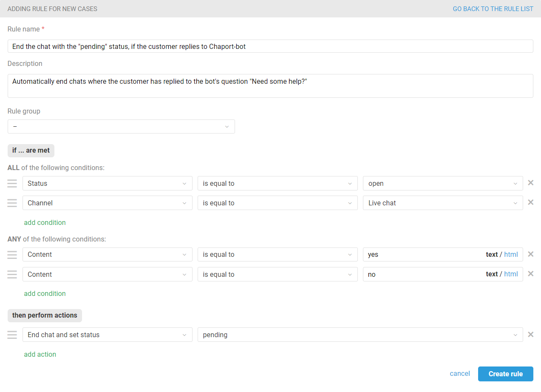Click 'Adding rule for new cases' heading
This screenshot has height=392, width=541.
pos(52,9)
